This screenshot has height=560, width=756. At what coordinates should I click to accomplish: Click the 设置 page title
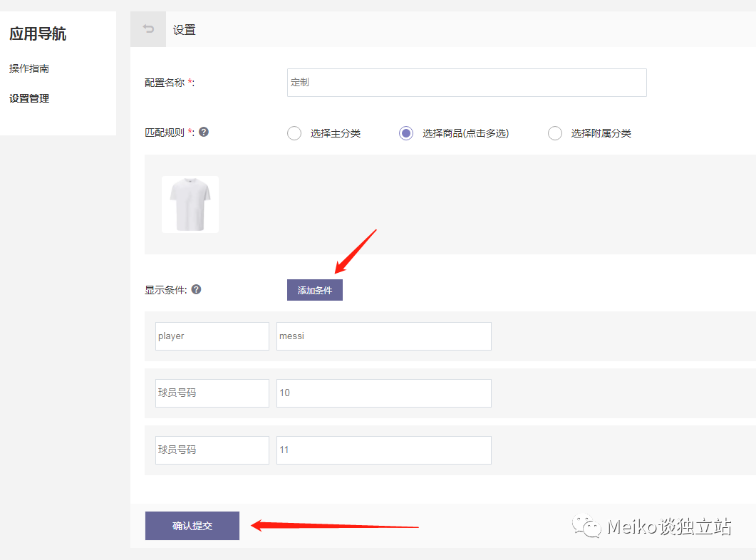[184, 29]
